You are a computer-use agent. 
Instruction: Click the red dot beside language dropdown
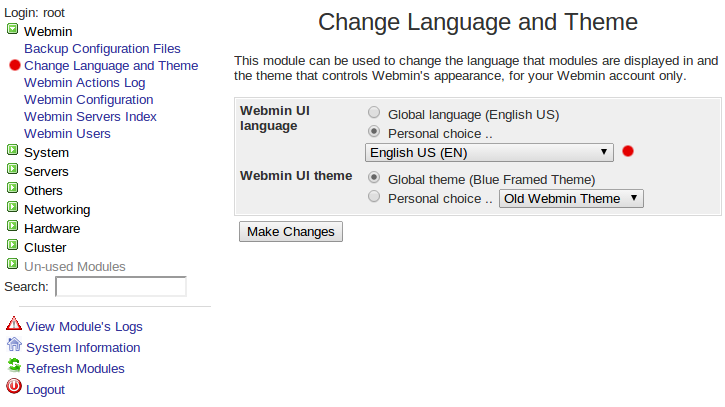pyautogui.click(x=628, y=151)
